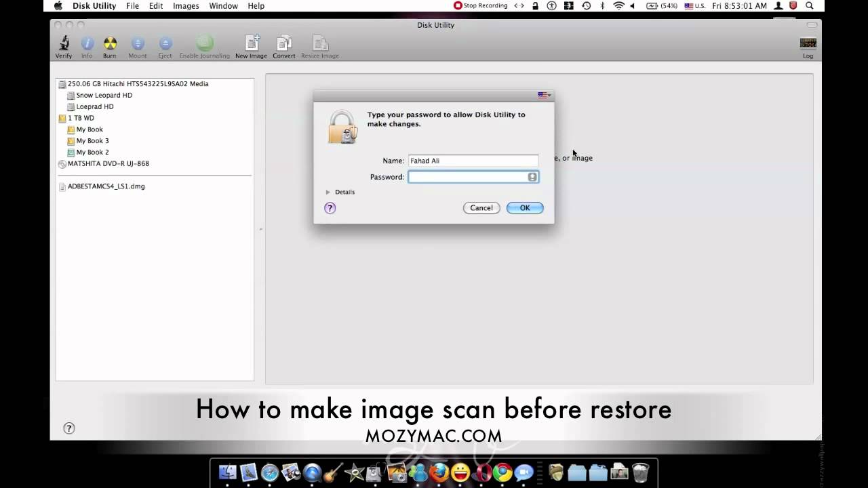Select the MATSHITA DVD-R UJ-868 drive
Viewport: 868px width, 488px height.
pos(108,164)
